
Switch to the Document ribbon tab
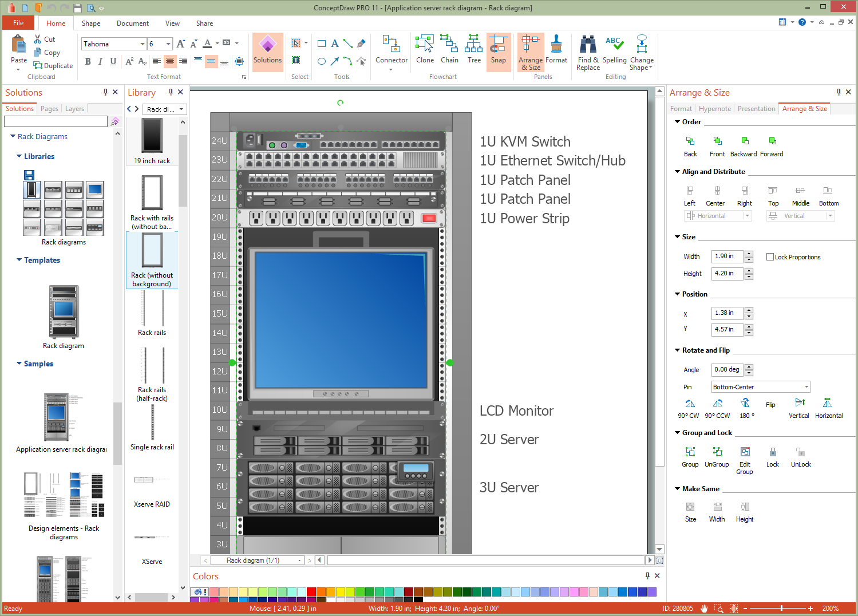[133, 23]
